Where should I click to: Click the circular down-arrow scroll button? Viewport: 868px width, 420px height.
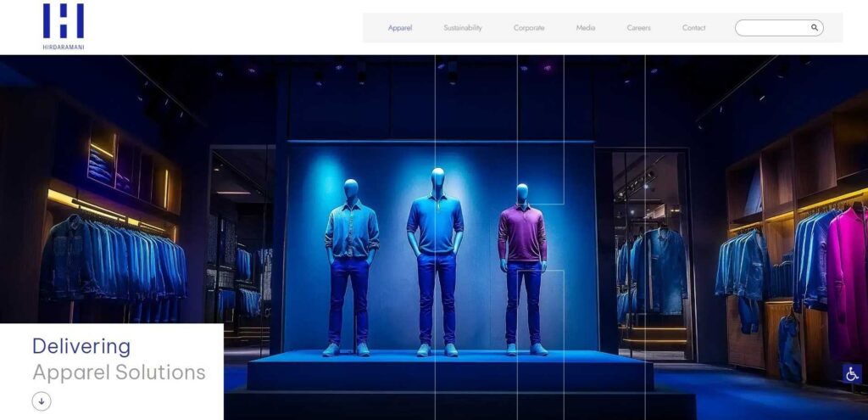click(42, 401)
